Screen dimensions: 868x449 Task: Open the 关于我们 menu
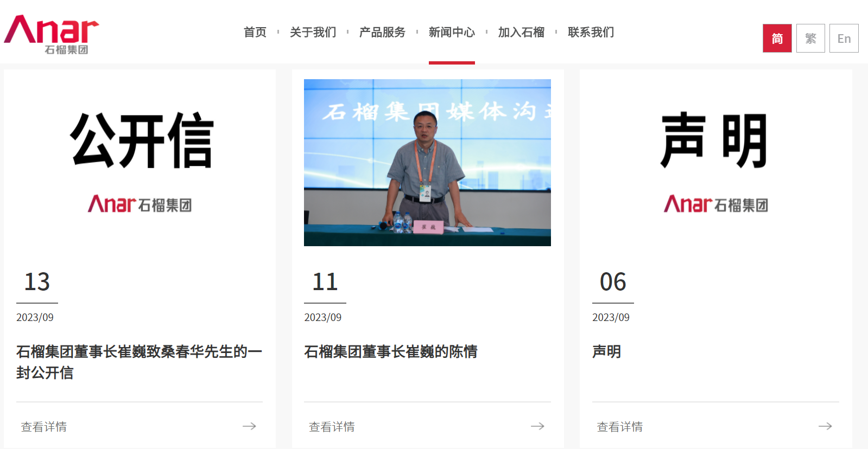313,33
